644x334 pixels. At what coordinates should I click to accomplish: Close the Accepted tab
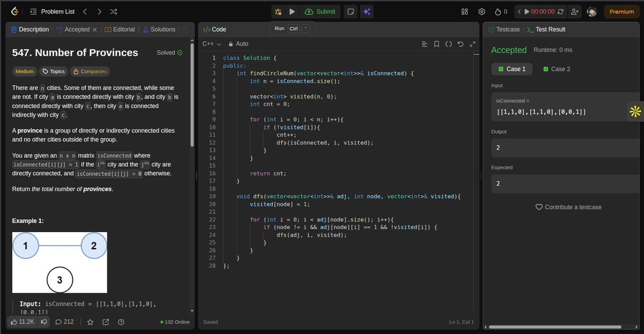pyautogui.click(x=95, y=29)
